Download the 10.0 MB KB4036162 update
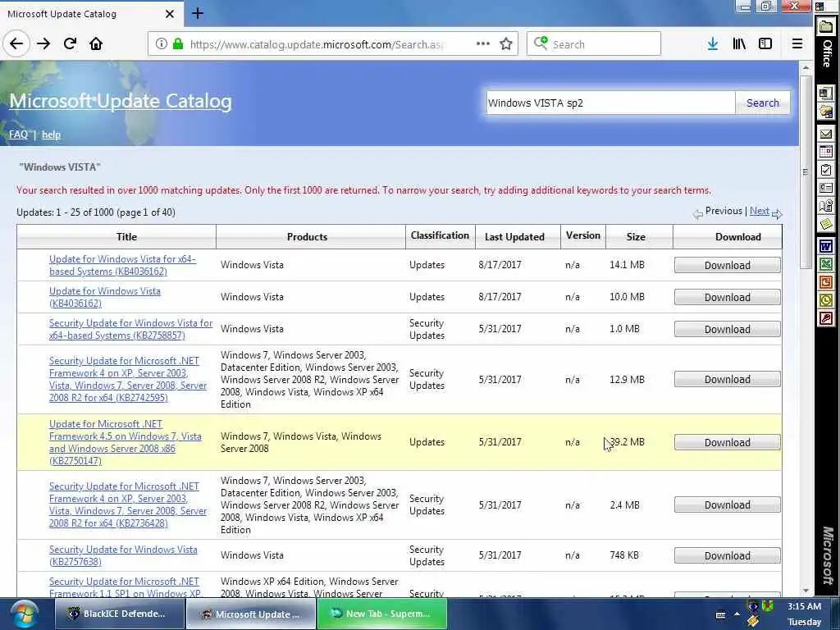Screen dimensions: 840x630 tap(727, 297)
